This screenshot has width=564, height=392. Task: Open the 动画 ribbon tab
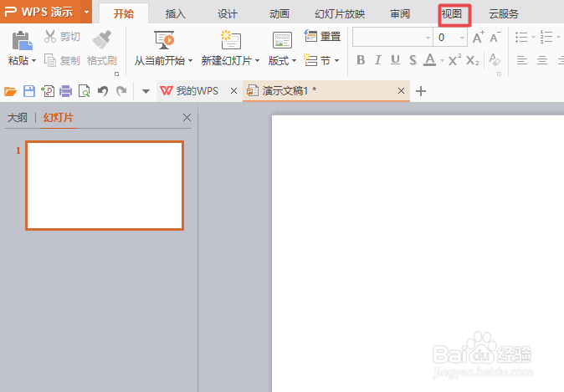pyautogui.click(x=279, y=13)
